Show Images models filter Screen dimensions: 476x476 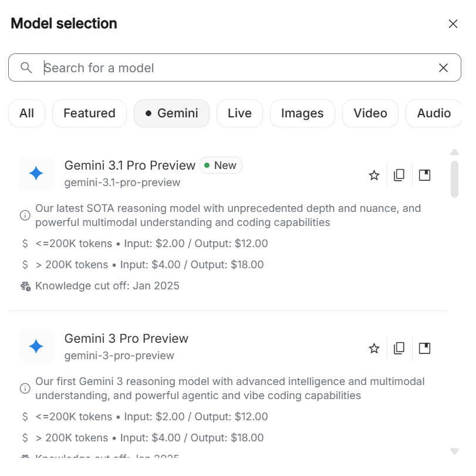pyautogui.click(x=302, y=113)
